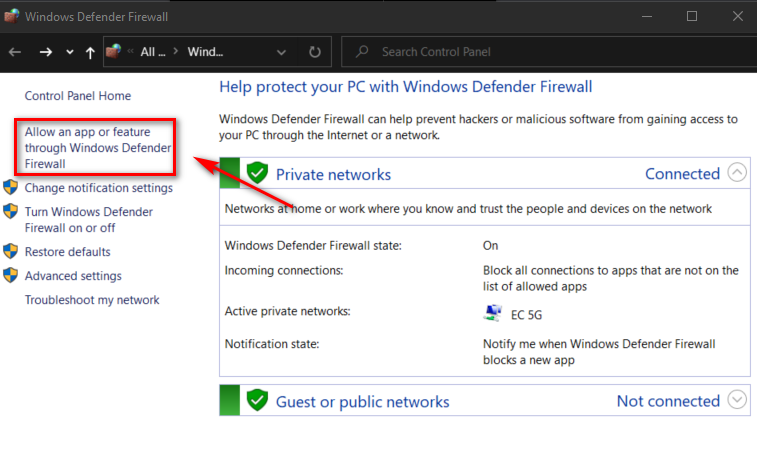Open Change notification settings
Image resolution: width=757 pixels, height=449 pixels.
coord(98,188)
